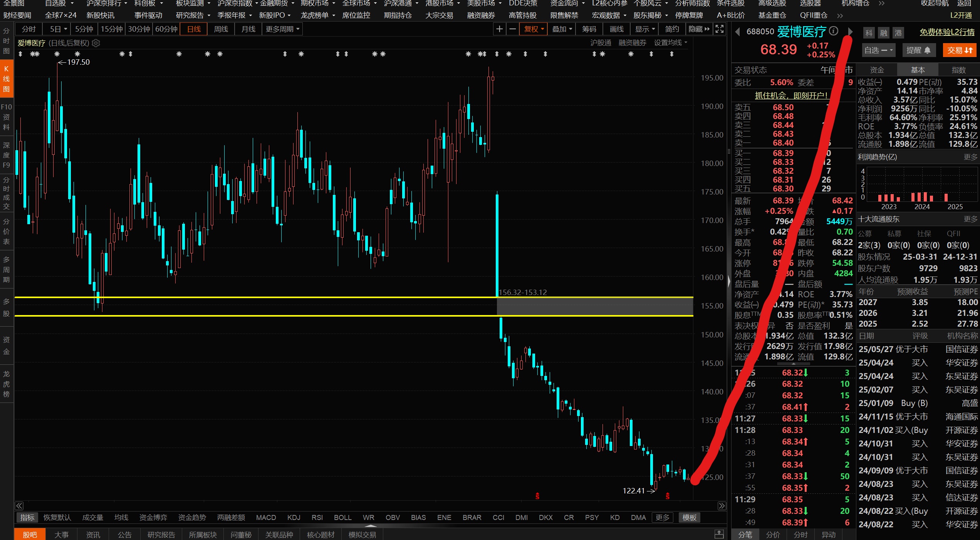Toggle the 简约 view mode
Screen dimensions: 980x540
coord(672,29)
